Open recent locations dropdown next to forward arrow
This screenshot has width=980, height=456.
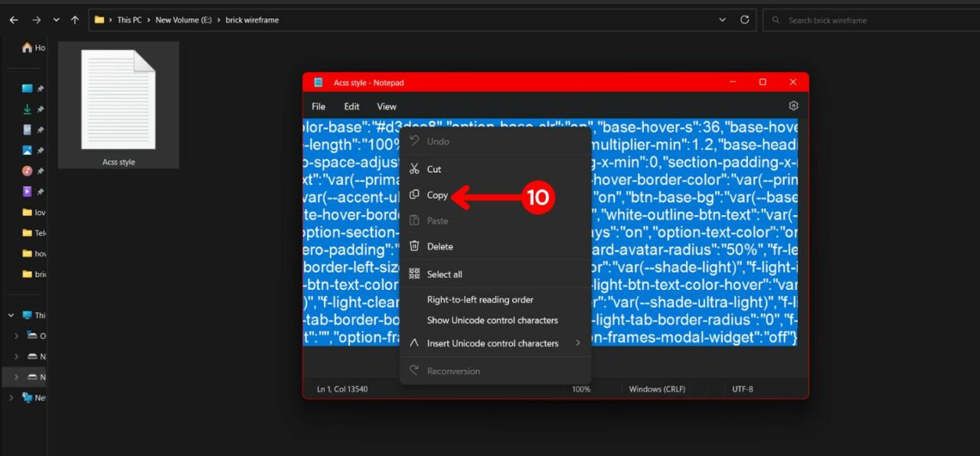tap(55, 19)
